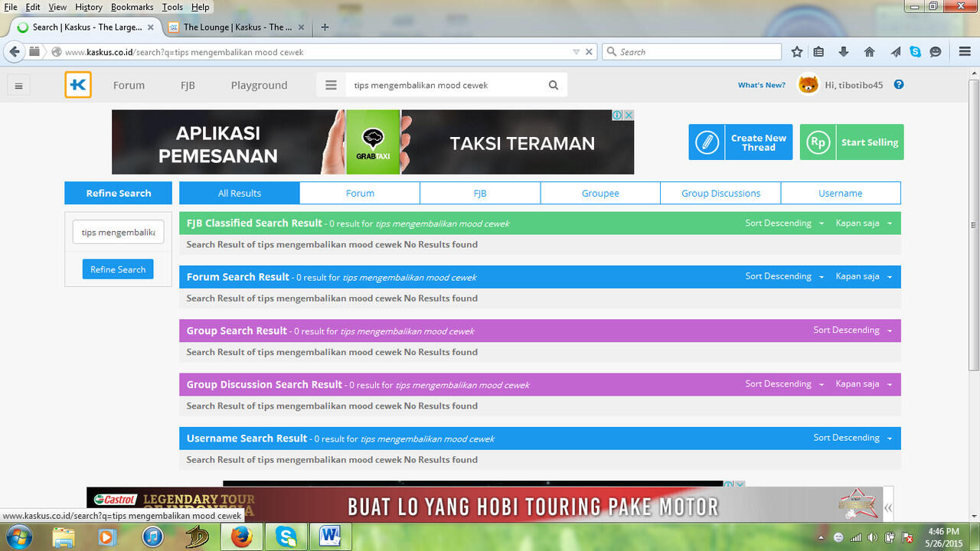Switch to the Groupee results tab

click(600, 193)
